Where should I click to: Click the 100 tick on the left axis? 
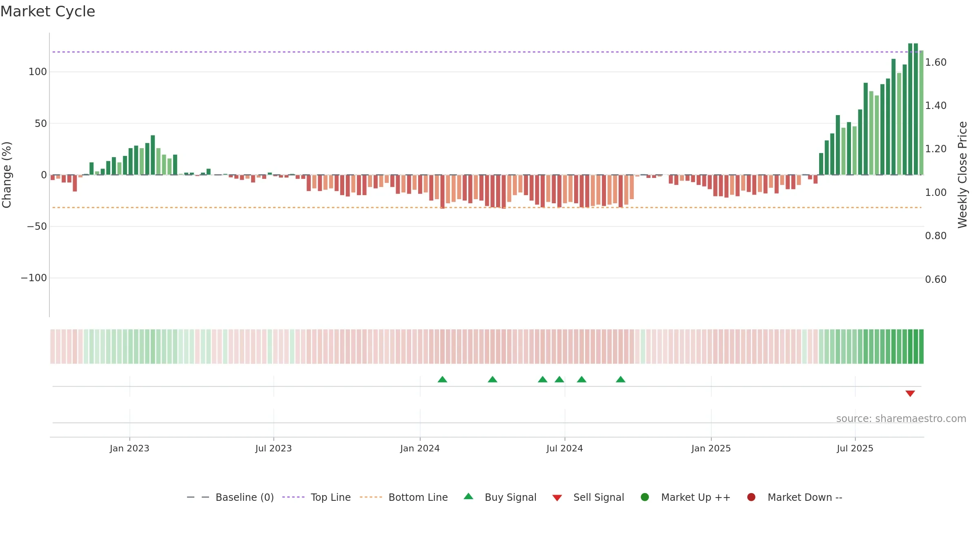(x=38, y=72)
